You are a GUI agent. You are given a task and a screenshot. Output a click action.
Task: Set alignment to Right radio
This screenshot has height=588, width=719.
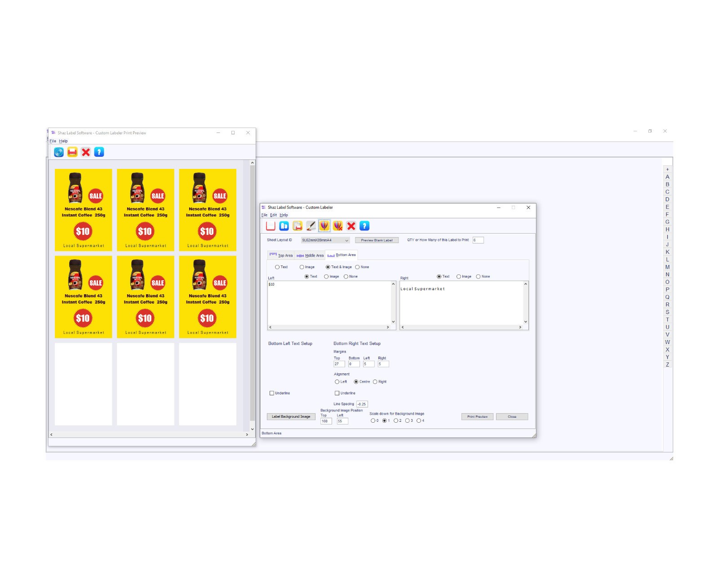375,382
